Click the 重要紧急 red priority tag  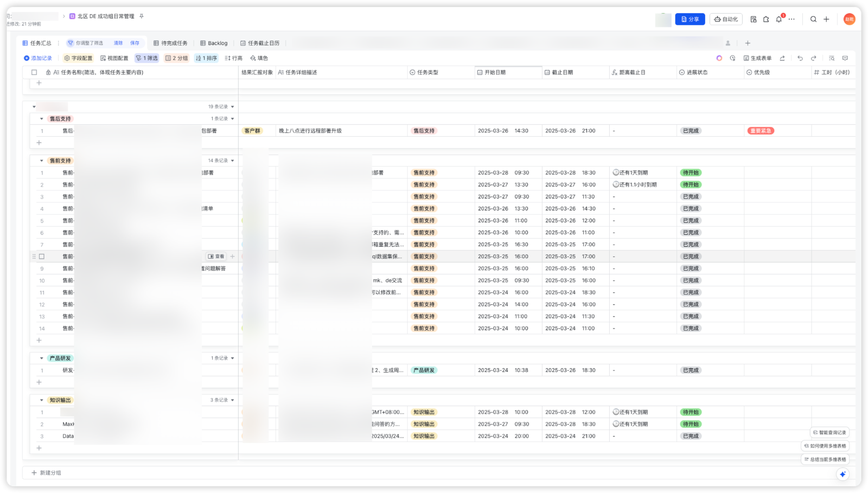(x=760, y=131)
